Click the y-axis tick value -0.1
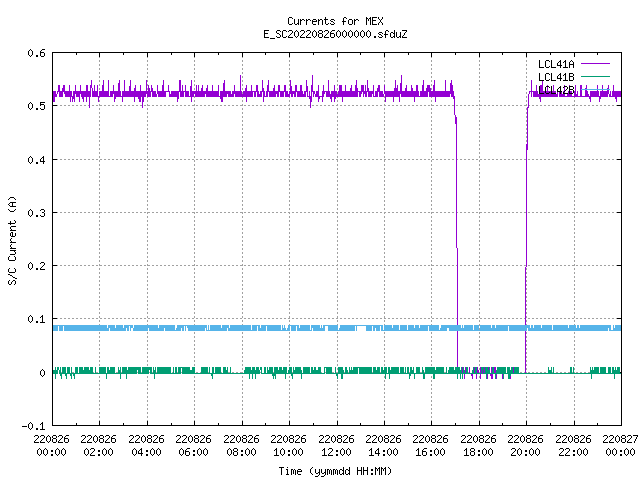640x480 pixels. [x=33, y=426]
